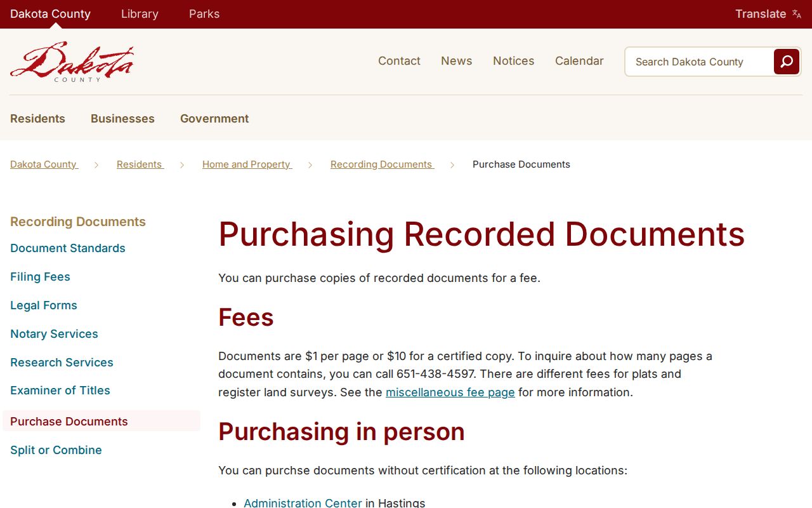Go to Recording Documents breadcrumb

[x=382, y=164]
